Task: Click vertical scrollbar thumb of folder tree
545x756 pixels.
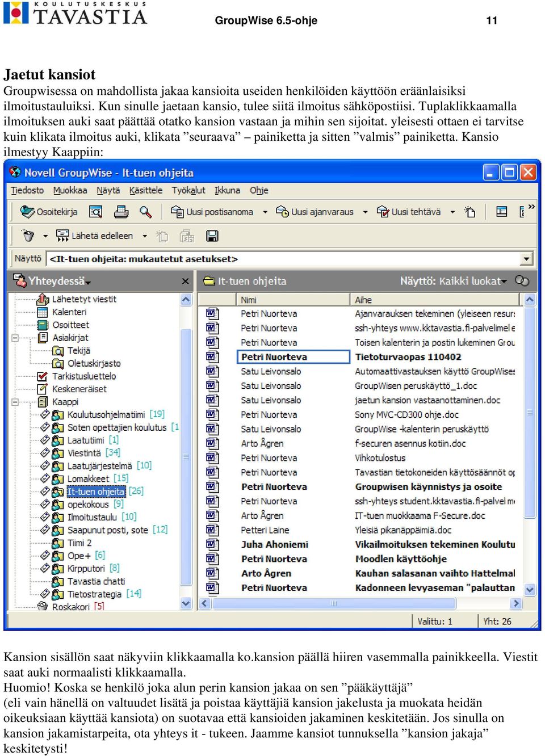Action: [186, 457]
